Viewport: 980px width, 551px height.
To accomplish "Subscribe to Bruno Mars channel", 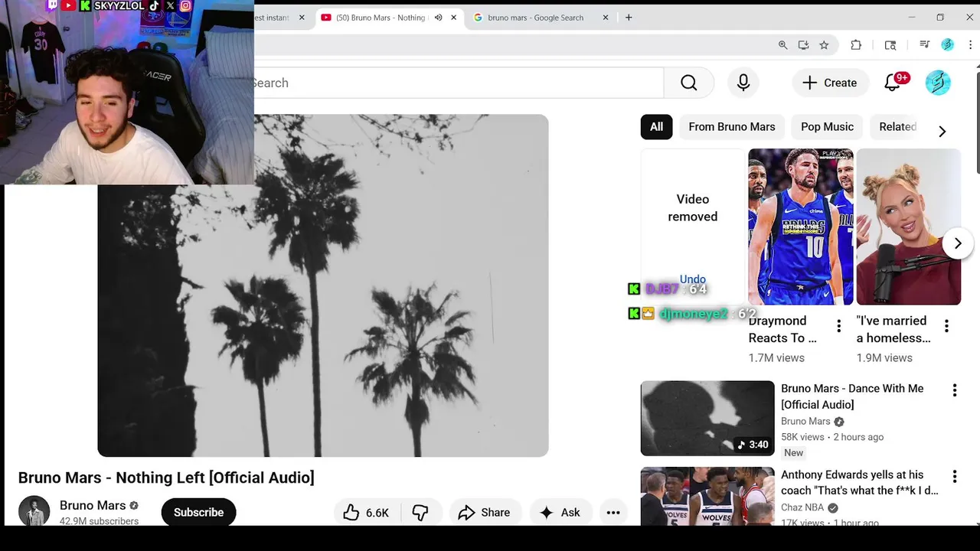I will 198,513.
